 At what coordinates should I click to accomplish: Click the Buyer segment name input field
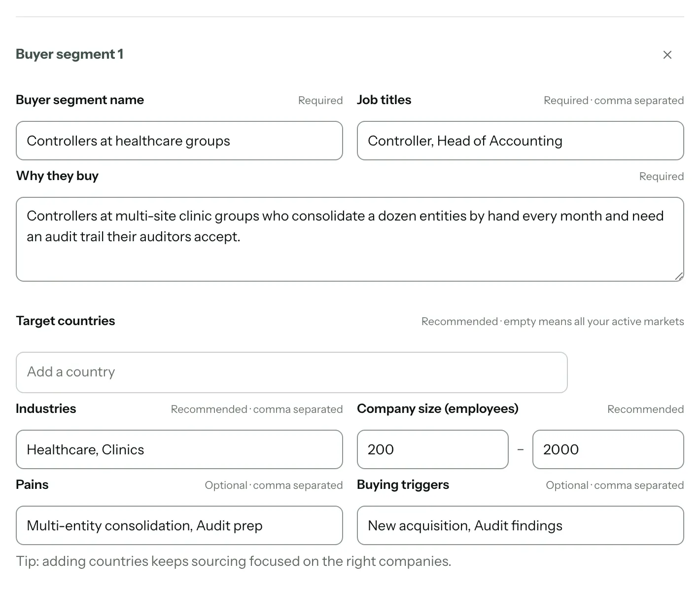[179, 141]
